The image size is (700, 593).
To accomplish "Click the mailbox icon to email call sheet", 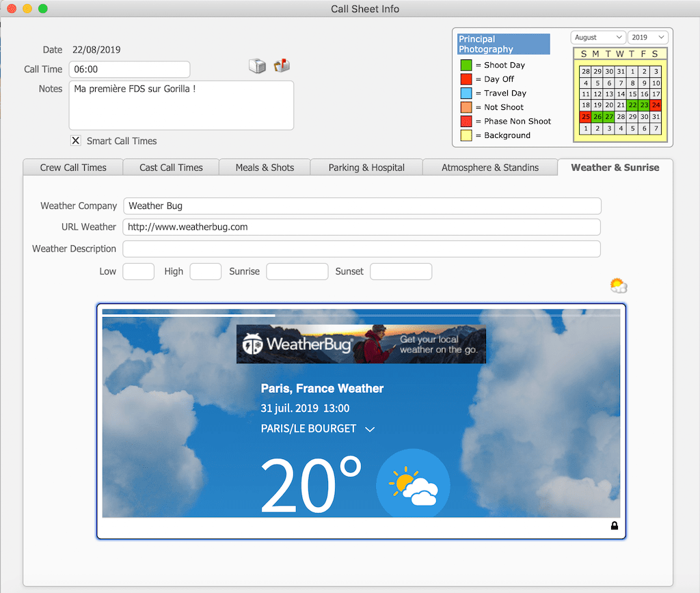I will tap(282, 66).
